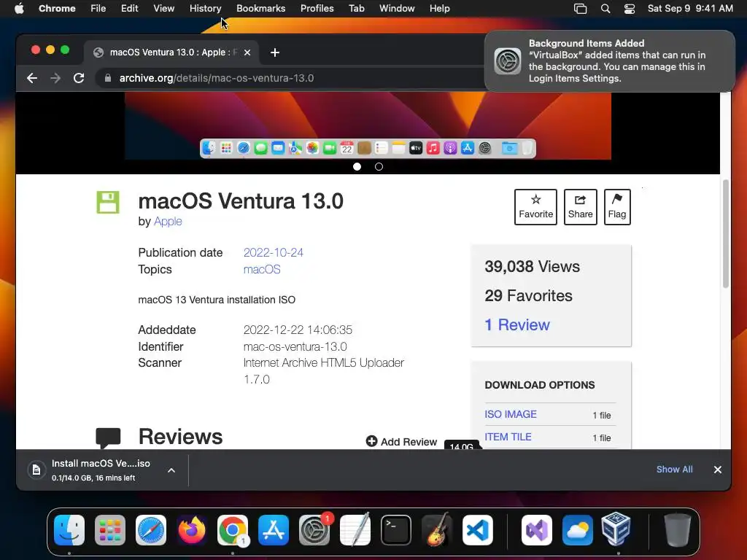Click the downloading file icon in download bar
The image size is (747, 560).
36,470
